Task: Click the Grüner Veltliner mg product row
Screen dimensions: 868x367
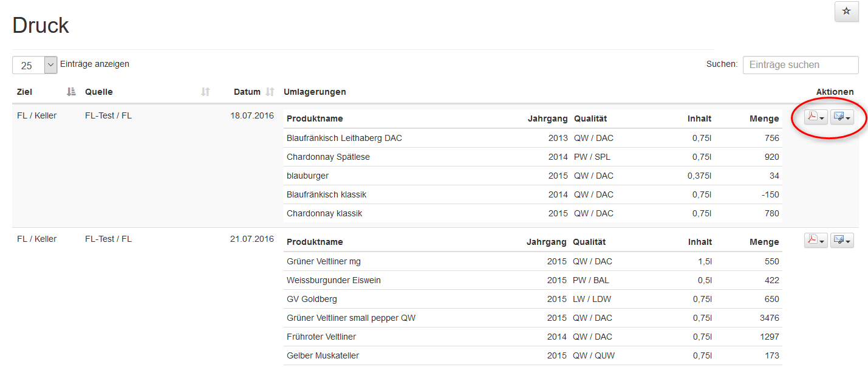Action: click(x=323, y=261)
